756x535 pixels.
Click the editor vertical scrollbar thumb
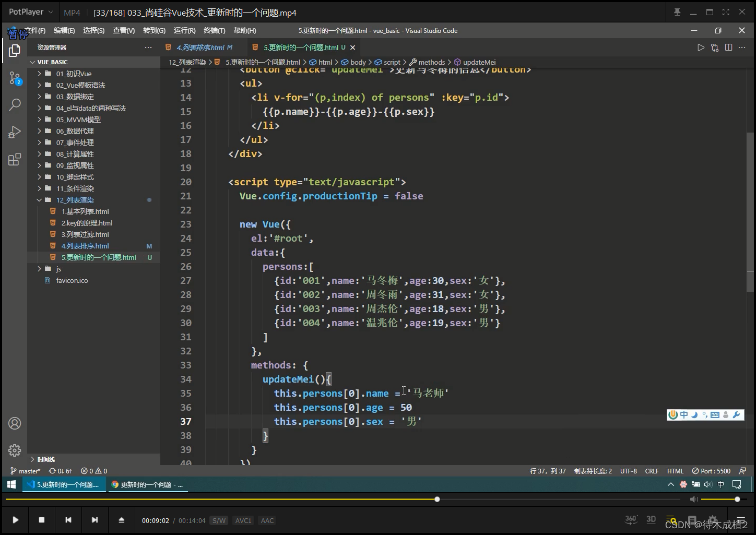coord(750,211)
